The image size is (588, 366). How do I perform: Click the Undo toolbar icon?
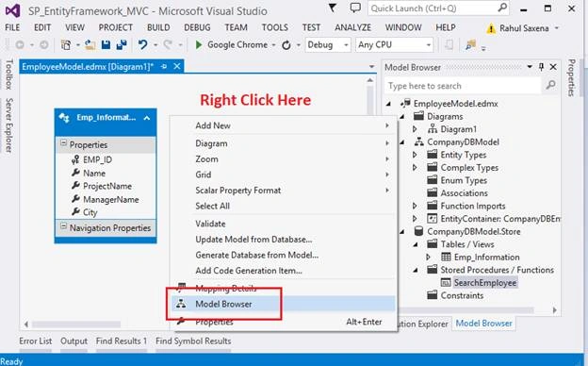pos(143,45)
